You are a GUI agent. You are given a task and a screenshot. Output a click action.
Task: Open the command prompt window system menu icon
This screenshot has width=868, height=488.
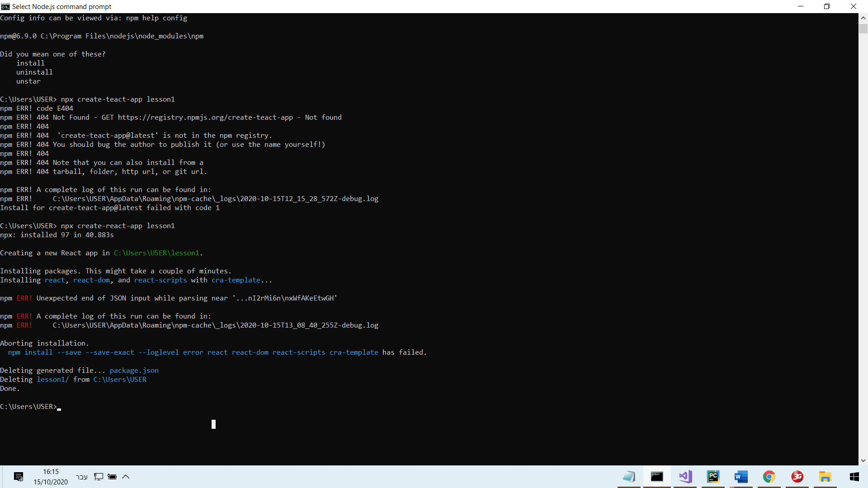pyautogui.click(x=5, y=6)
